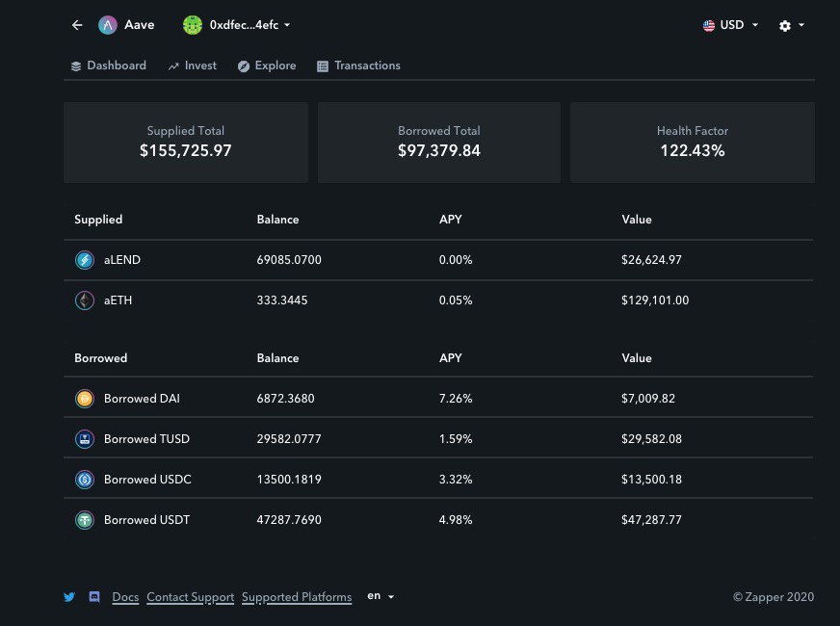Click the green wallet avatar icon
The image size is (840, 626).
click(x=193, y=25)
